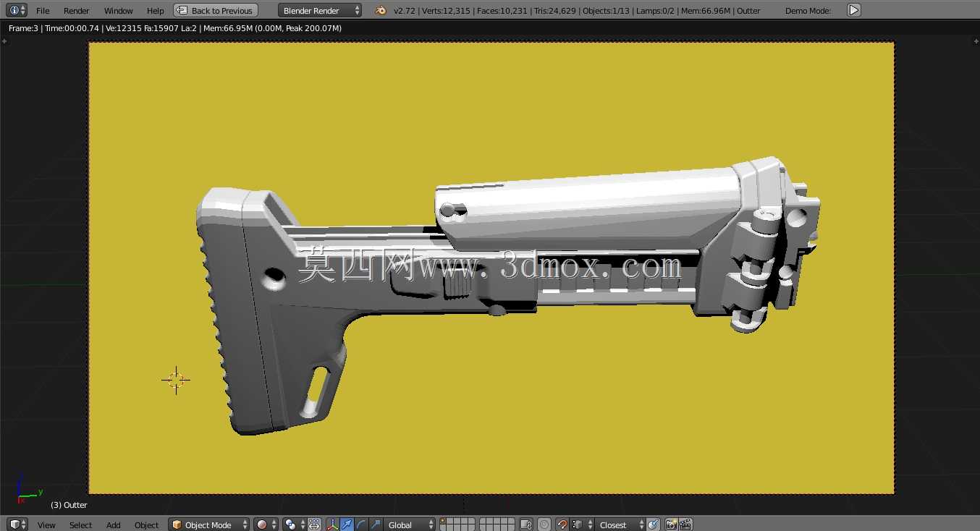Open the File menu

[43, 11]
